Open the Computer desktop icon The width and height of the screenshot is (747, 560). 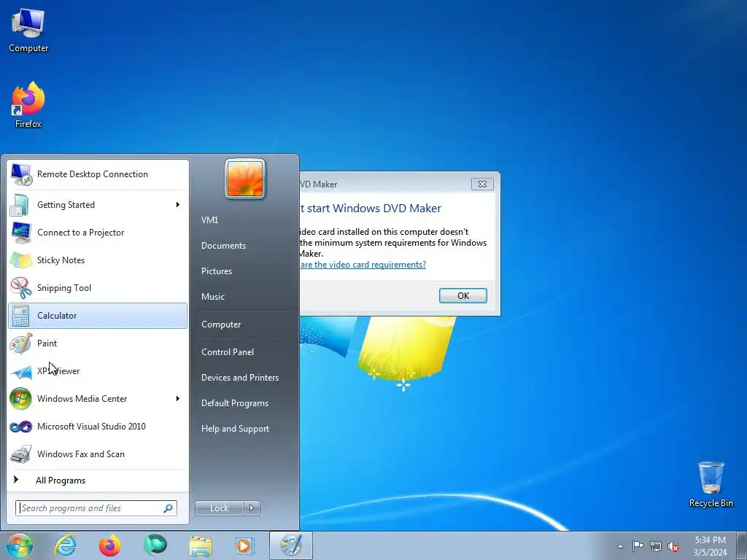click(28, 29)
